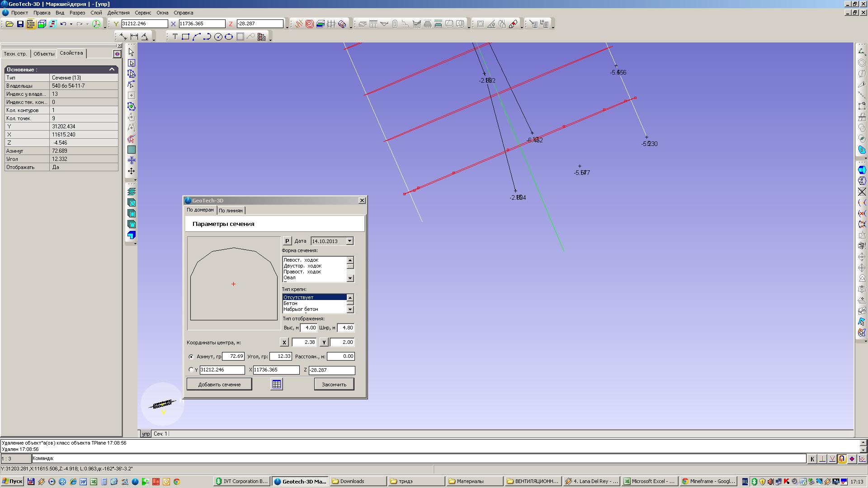Click the Пуск start button
The image size is (868, 488).
[12, 482]
